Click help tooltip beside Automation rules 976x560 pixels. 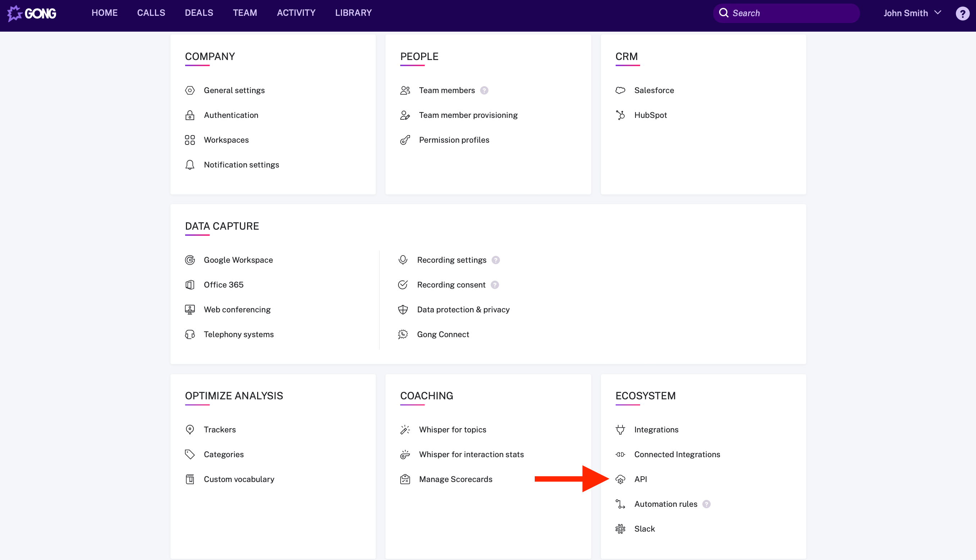click(x=706, y=504)
